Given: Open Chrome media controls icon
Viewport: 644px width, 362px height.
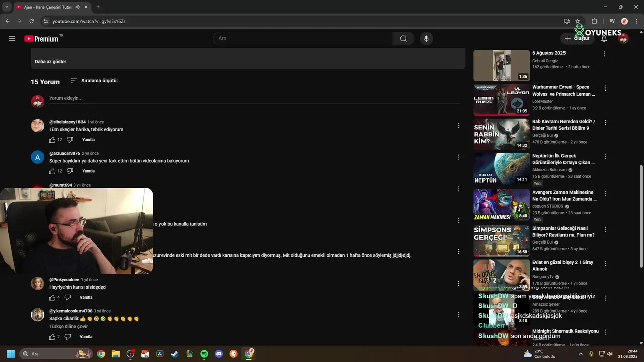Looking at the screenshot, I should click(x=612, y=21).
